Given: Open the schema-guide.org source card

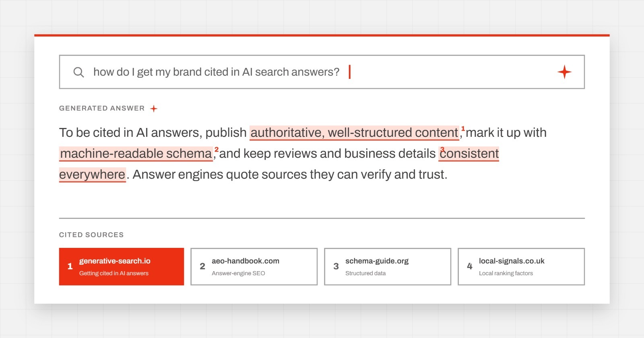Looking at the screenshot, I should [x=388, y=266].
